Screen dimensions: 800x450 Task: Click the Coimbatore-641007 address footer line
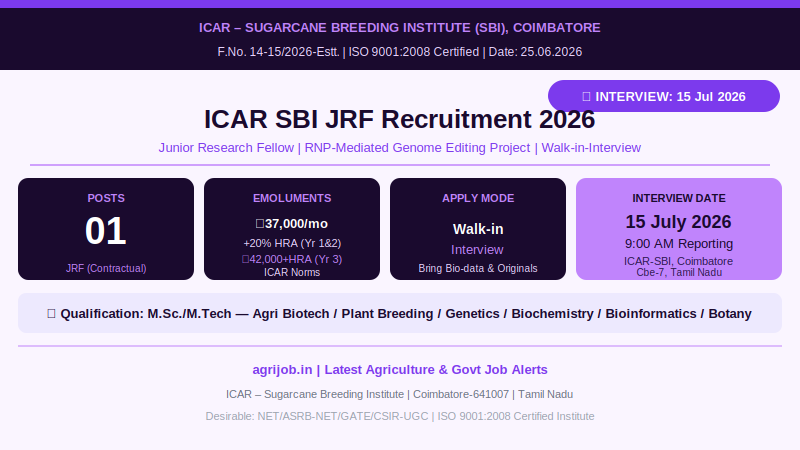(x=399, y=394)
